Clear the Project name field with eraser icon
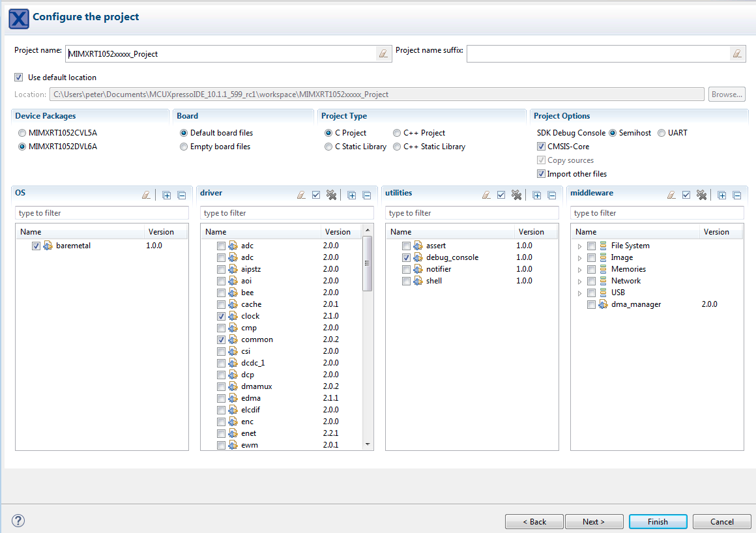 383,53
